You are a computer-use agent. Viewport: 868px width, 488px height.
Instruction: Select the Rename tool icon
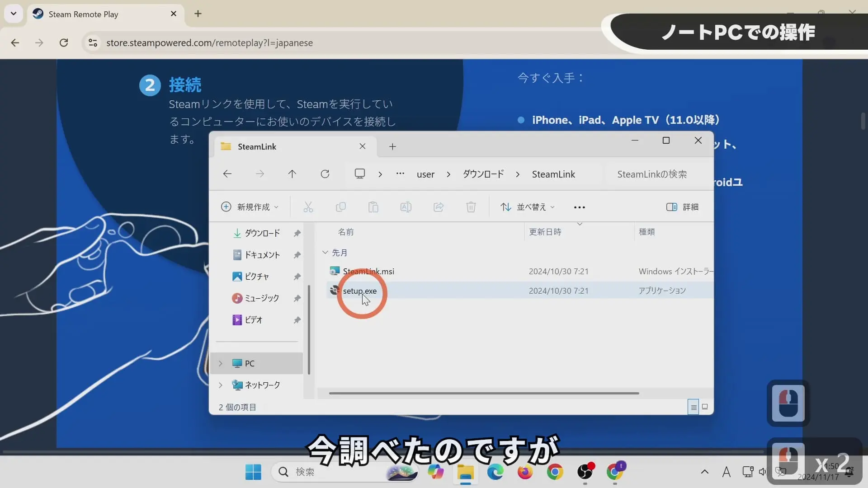click(406, 207)
